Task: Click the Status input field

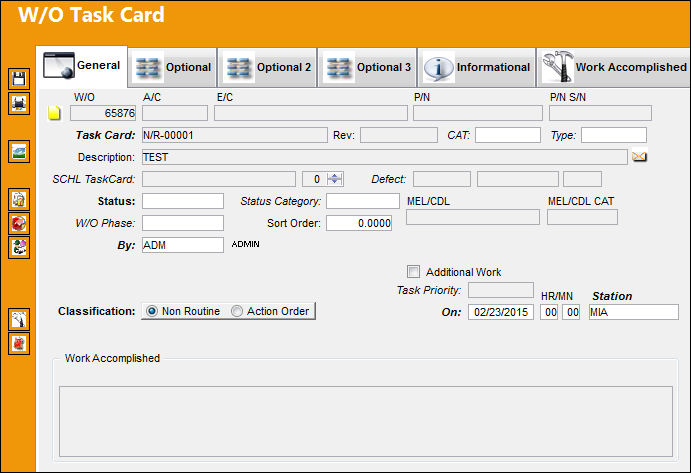Action: coord(183,201)
